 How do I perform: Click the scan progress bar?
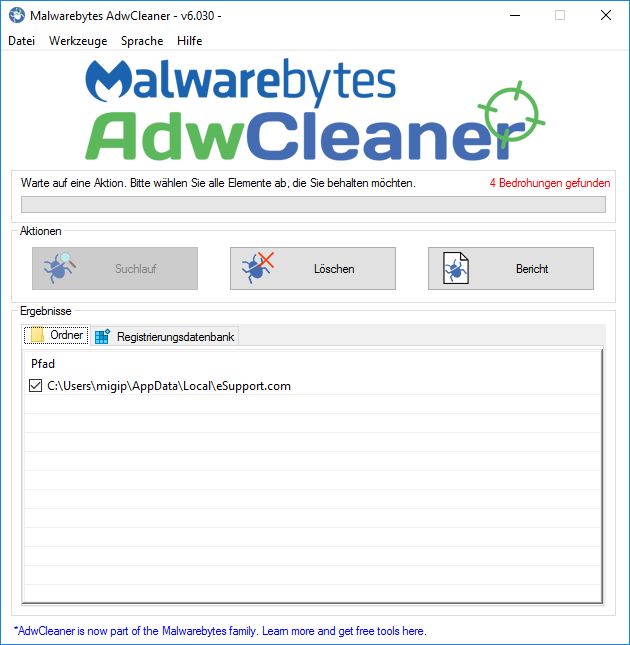(313, 204)
